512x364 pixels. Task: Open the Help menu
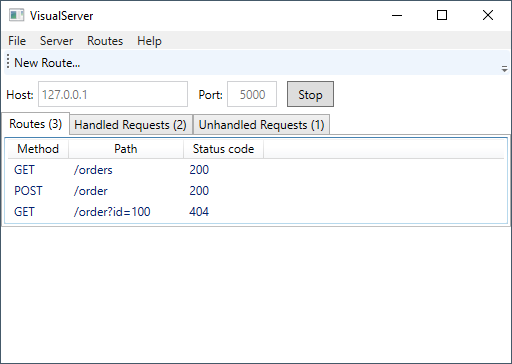[149, 41]
